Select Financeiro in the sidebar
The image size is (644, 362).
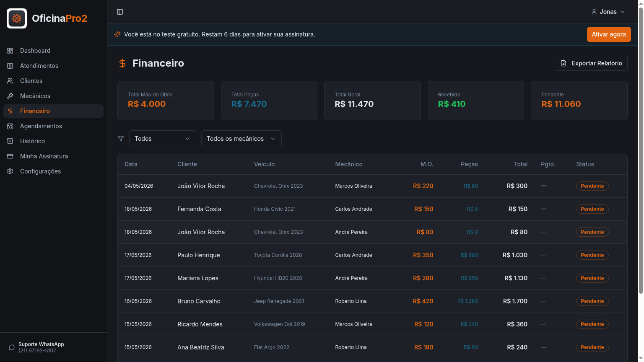point(54,111)
